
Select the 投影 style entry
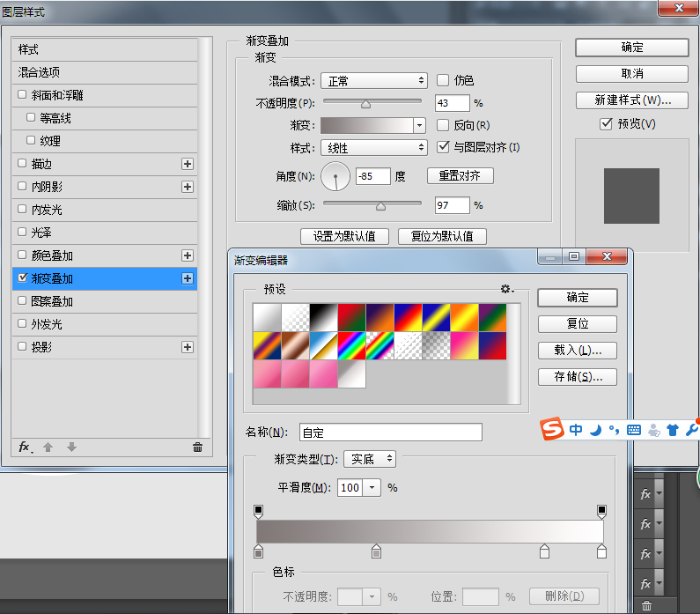click(105, 347)
